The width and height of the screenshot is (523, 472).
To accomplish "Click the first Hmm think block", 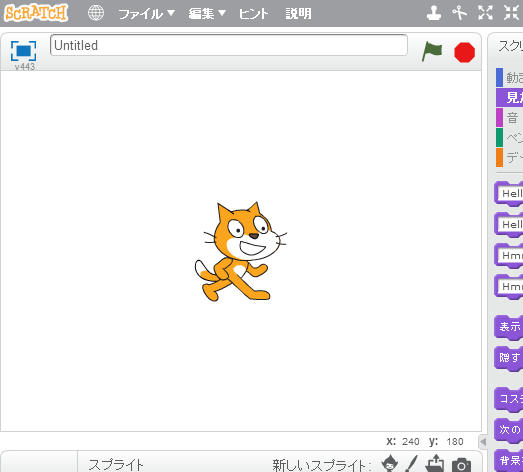I will pos(509,256).
